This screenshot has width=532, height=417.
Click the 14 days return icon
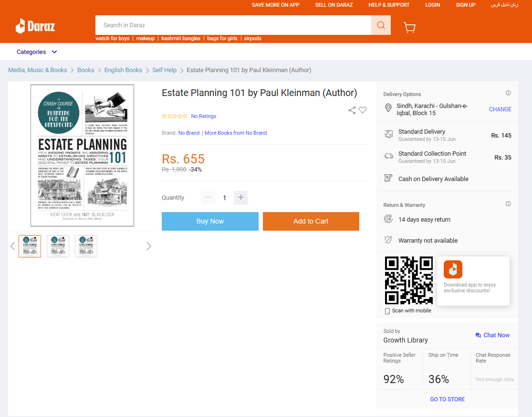pos(388,219)
